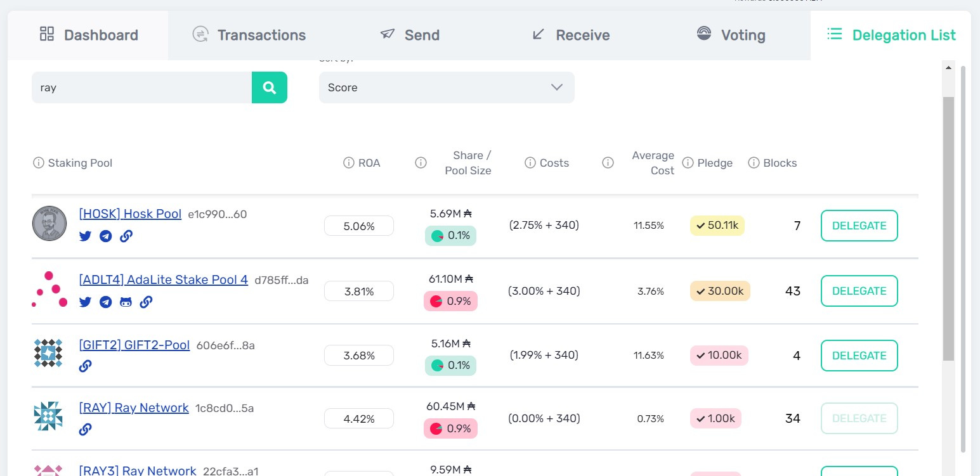Click the (2.75% + 340) costs value
The height and width of the screenshot is (476, 980).
point(544,225)
